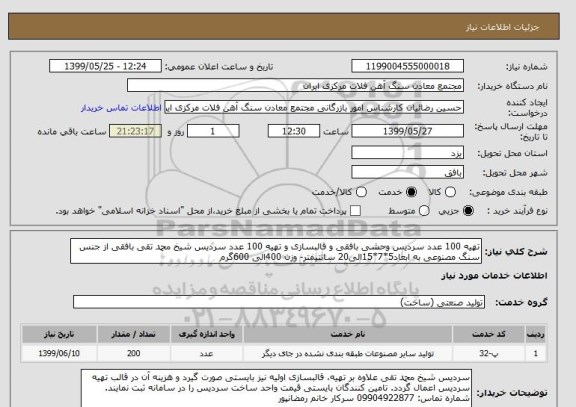Click the announcement date field 1399/05/25 - 12:24
The height and width of the screenshot is (407, 576).
click(x=105, y=66)
